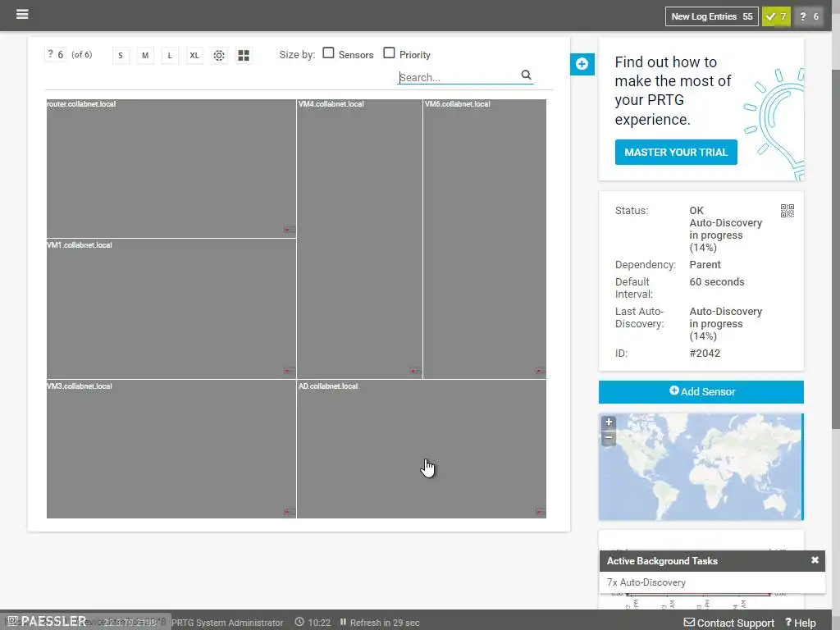
Task: Open the blue plus add button
Action: pyautogui.click(x=582, y=64)
